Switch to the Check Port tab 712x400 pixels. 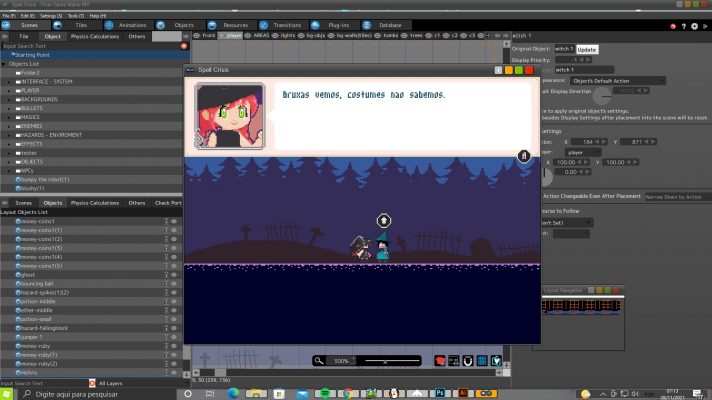[x=168, y=203]
